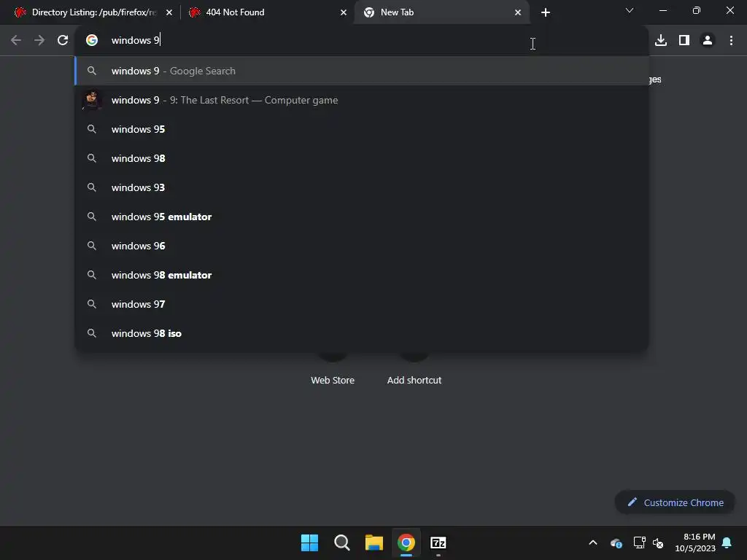
Task: Open File Explorer from taskbar
Action: click(374, 542)
